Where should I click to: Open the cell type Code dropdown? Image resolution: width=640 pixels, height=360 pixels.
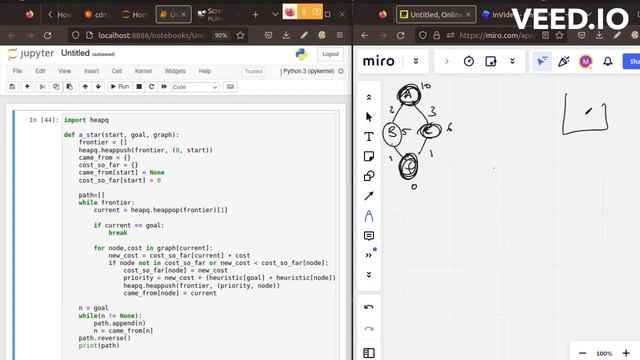click(195, 87)
